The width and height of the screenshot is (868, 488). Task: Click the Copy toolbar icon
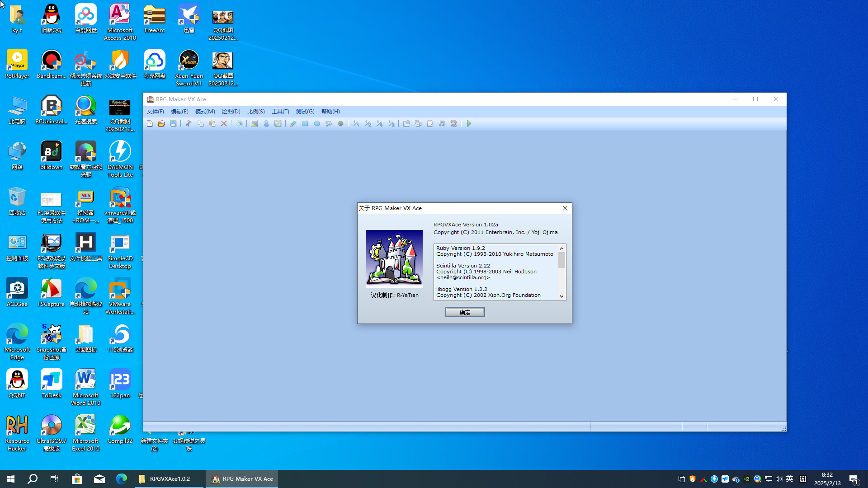coord(200,123)
